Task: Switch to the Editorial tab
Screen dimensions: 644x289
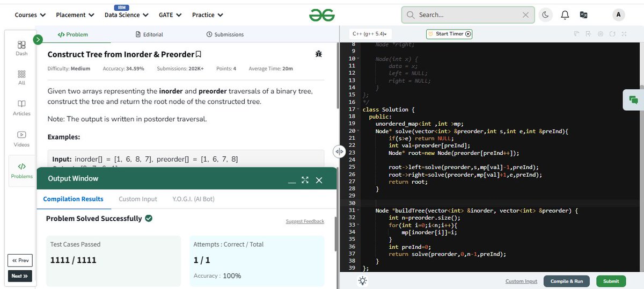Action: click(x=149, y=34)
